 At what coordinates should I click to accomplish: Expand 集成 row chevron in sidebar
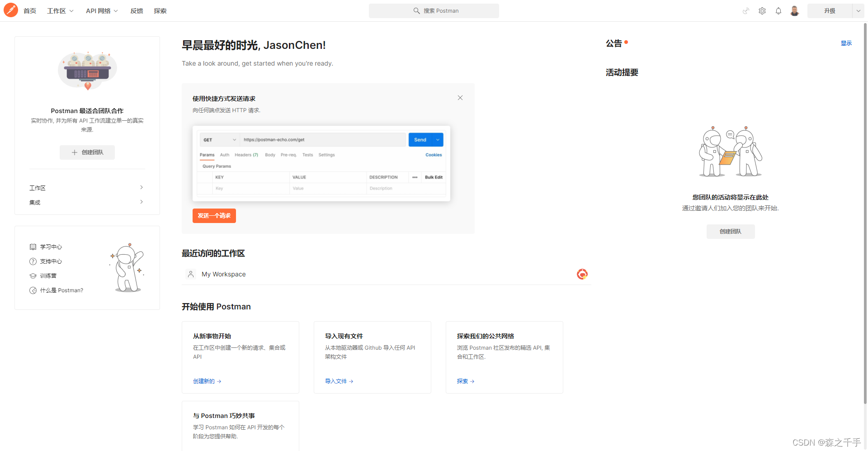(142, 202)
